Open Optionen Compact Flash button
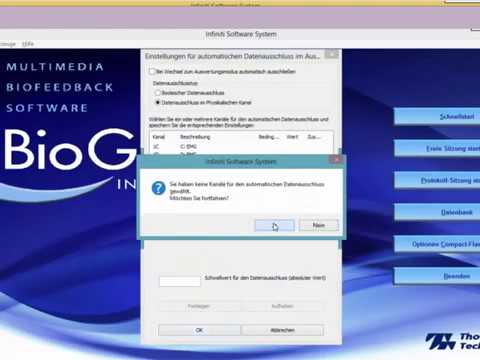The width and height of the screenshot is (480, 360). point(437,244)
